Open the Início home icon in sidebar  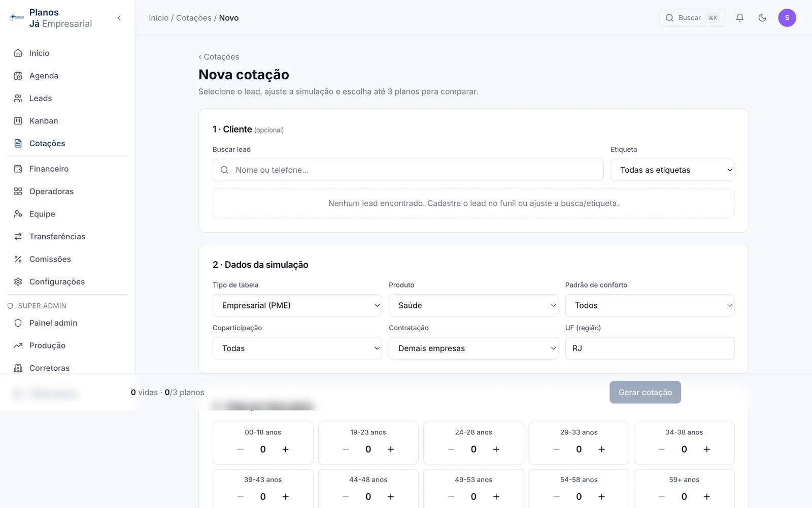[x=18, y=53]
